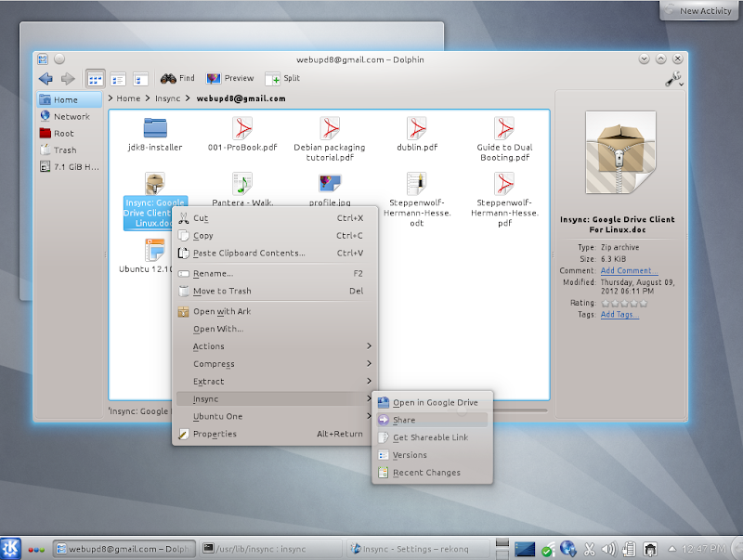Screen dimensions: 743x560
Task: Click the 12:47 PM clock
Action: point(704,549)
